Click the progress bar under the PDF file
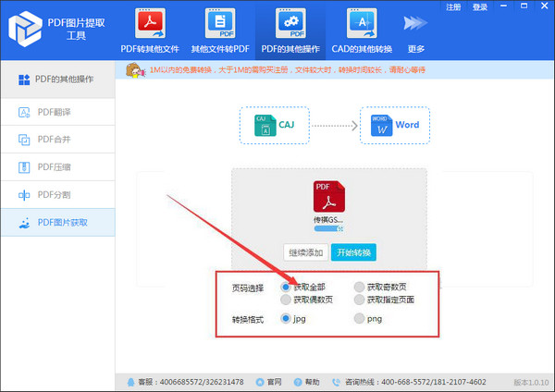Viewport: 555px width, 392px height. point(328,229)
